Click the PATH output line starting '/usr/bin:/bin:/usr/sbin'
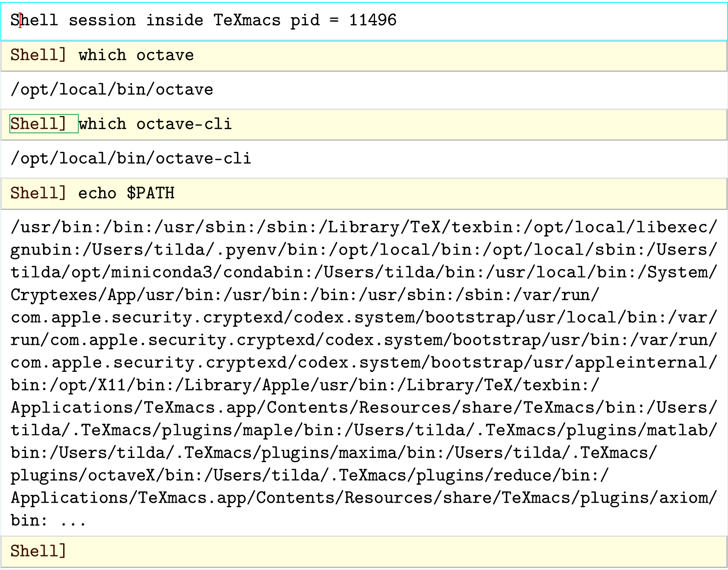Screen dimensions: 728x570 [364, 228]
